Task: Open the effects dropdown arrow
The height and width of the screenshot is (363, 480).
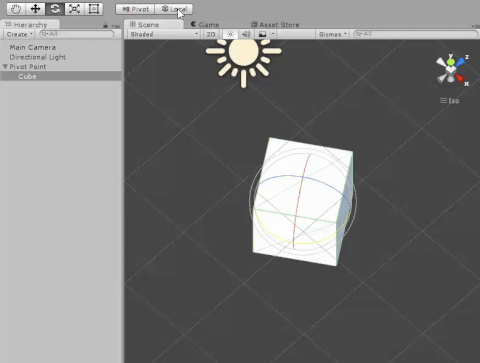Action: [x=273, y=34]
